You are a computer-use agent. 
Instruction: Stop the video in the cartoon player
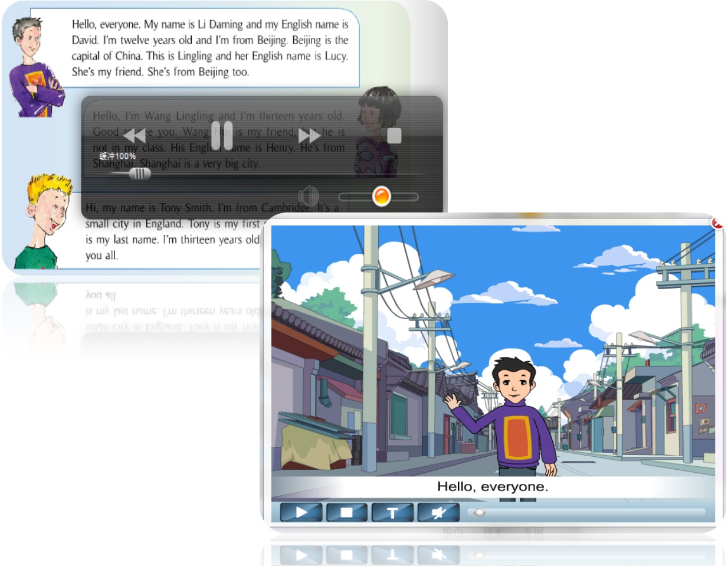click(x=347, y=512)
